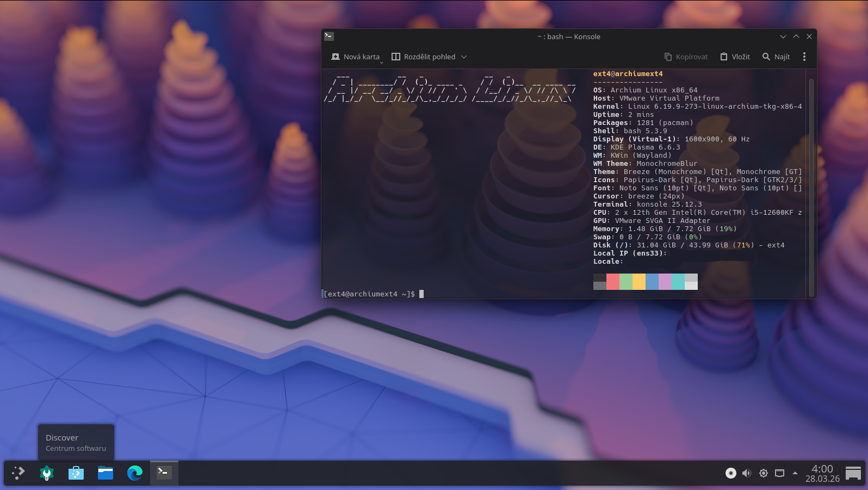868x490 pixels.
Task: Click the teal color block in fastfetch output
Action: click(678, 282)
